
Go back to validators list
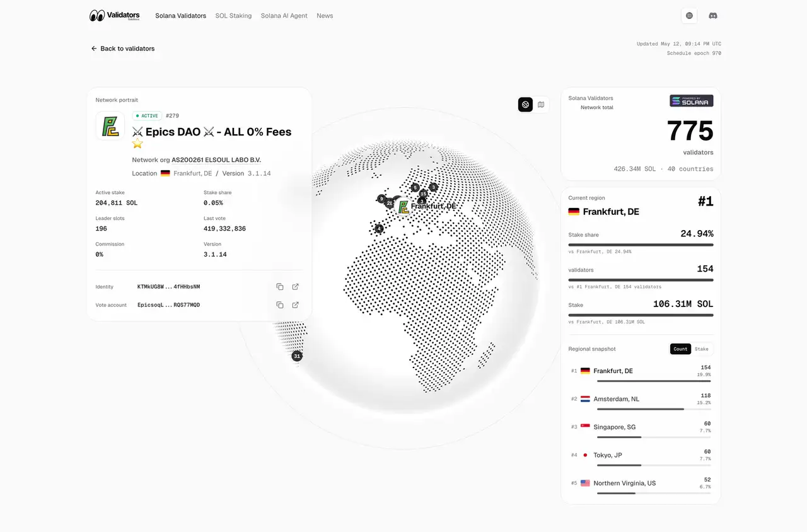pos(123,49)
